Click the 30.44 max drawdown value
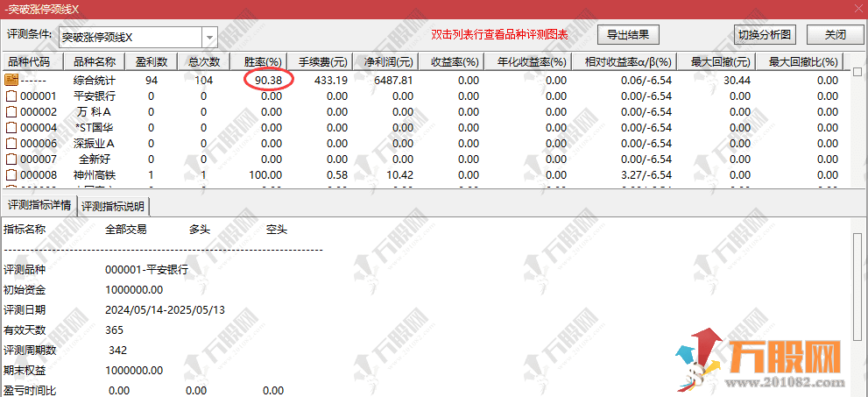This screenshot has height=397, width=868. point(737,81)
